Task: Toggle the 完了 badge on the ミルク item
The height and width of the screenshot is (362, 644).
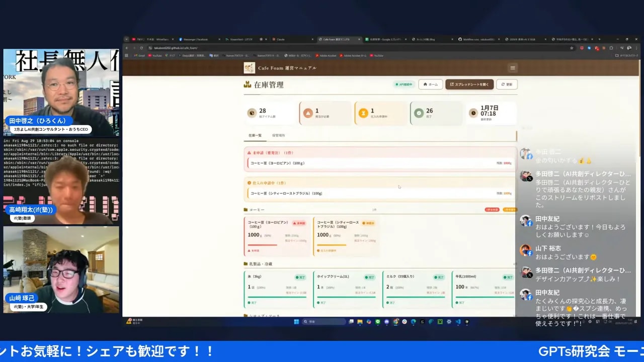Action: coord(439,277)
